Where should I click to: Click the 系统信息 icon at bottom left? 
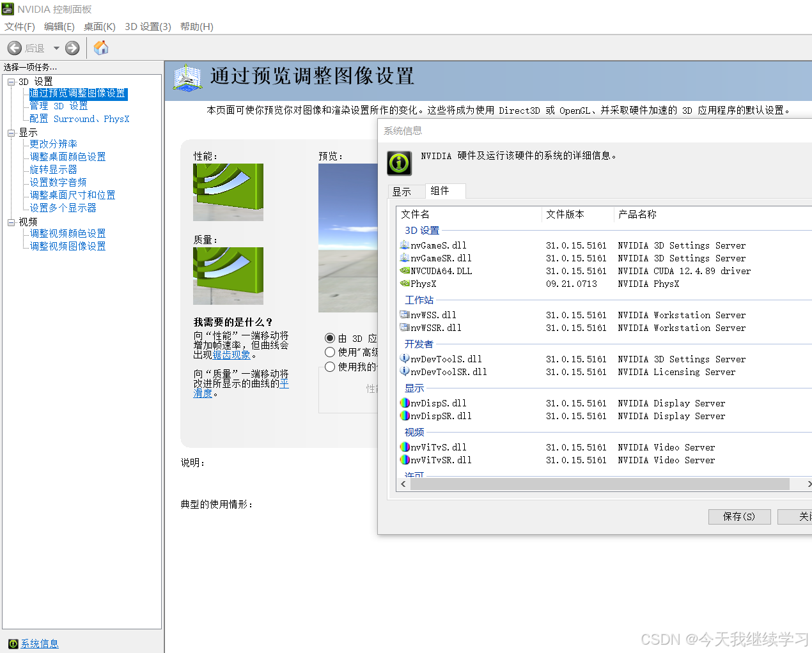tap(13, 643)
